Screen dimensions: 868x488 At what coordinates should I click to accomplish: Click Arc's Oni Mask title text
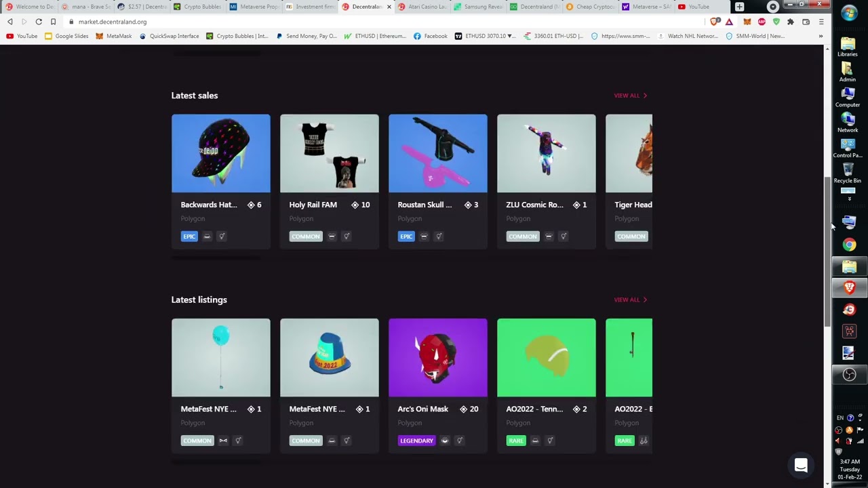click(422, 409)
